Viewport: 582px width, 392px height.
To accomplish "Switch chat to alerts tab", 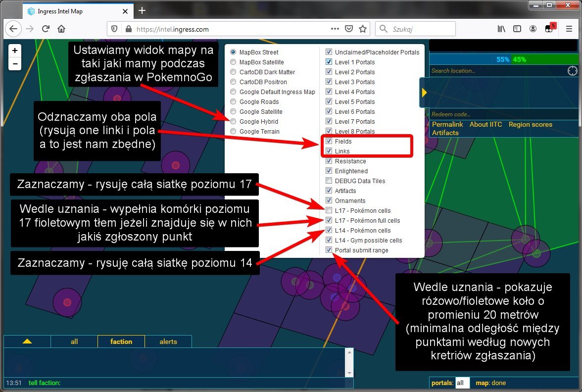I will pyautogui.click(x=168, y=341).
